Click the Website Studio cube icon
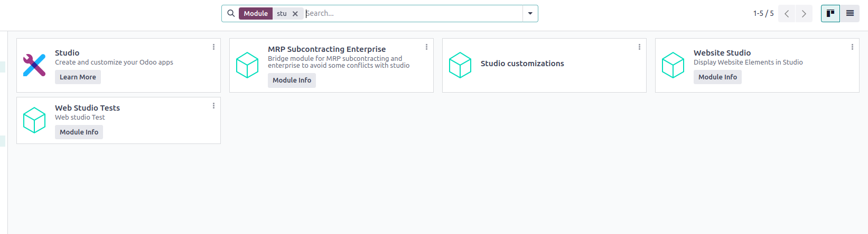The height and width of the screenshot is (234, 868). coord(673,65)
